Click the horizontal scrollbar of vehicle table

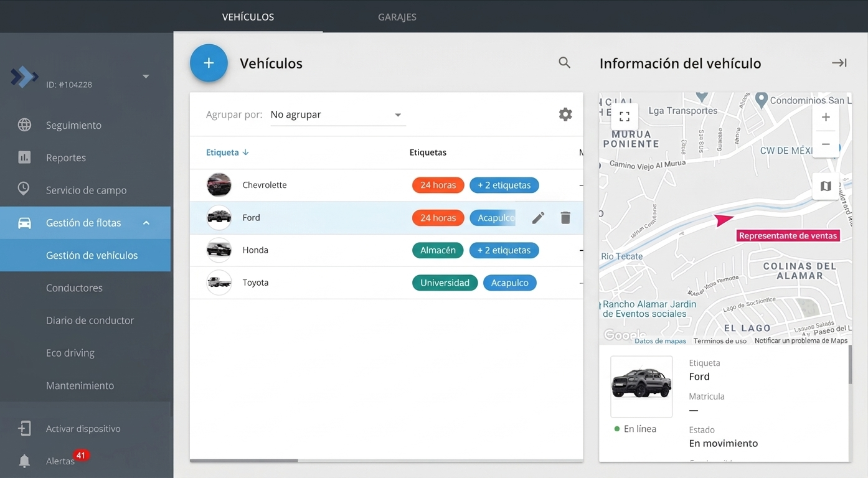244,461
